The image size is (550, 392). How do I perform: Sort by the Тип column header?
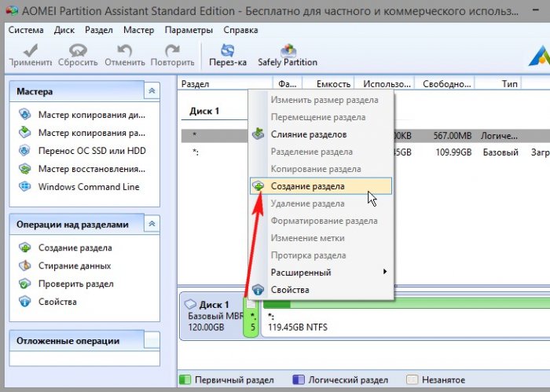click(x=498, y=84)
